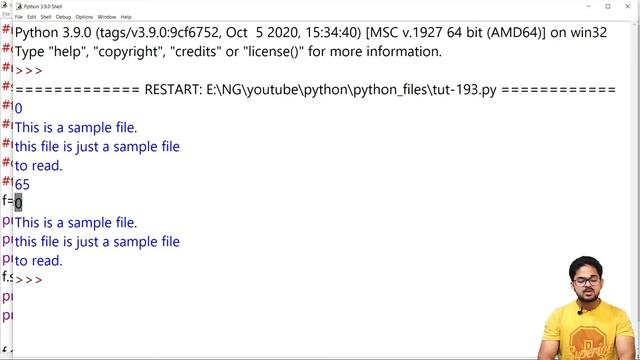This screenshot has height=360, width=640.
Task: Open the Edit menu
Action: click(32, 17)
